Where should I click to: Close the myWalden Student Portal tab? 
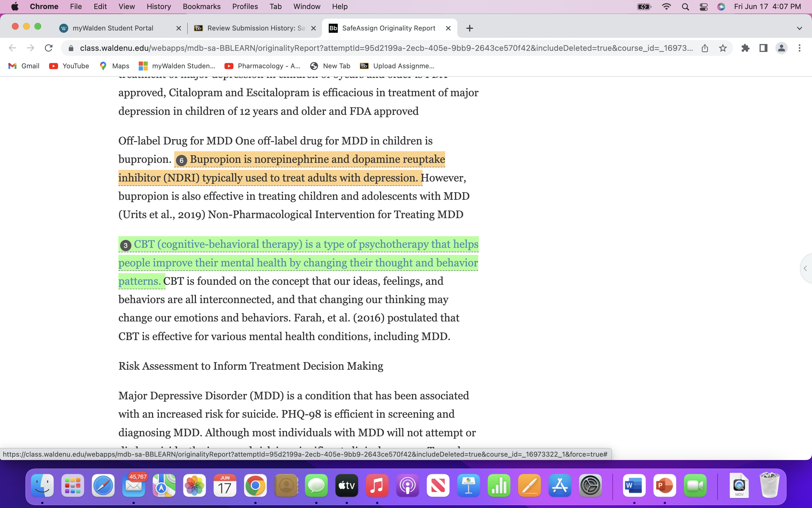tap(178, 28)
